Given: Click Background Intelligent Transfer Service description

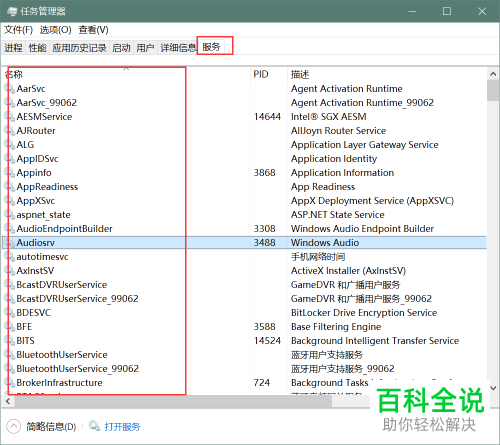Looking at the screenshot, I should (375, 341).
